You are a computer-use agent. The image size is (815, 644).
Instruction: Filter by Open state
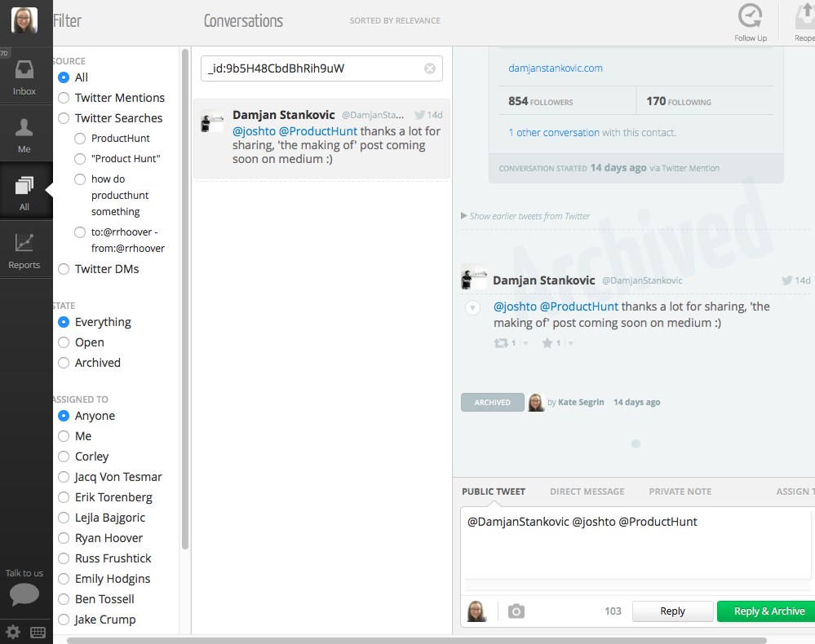click(64, 342)
